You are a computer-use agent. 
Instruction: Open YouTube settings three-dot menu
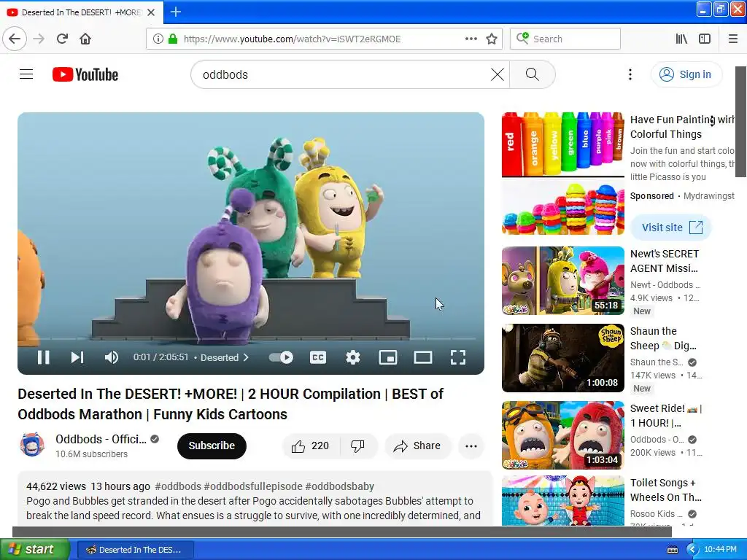630,74
